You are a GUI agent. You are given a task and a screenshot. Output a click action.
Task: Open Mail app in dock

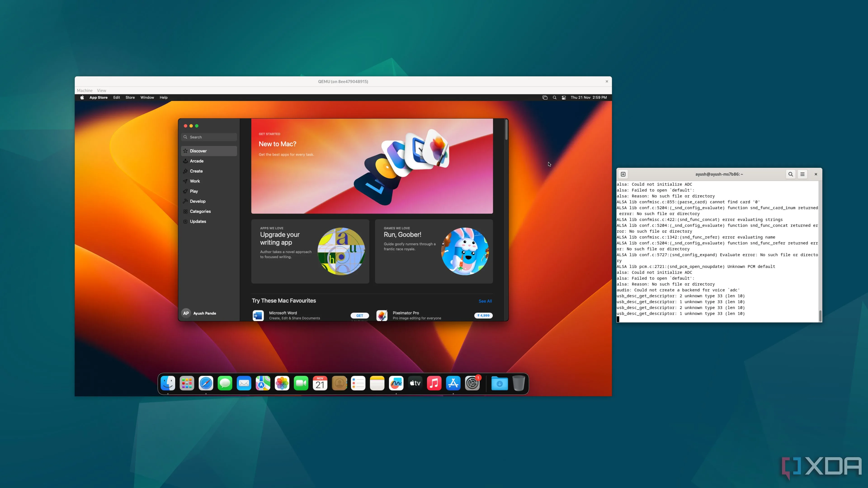(244, 383)
